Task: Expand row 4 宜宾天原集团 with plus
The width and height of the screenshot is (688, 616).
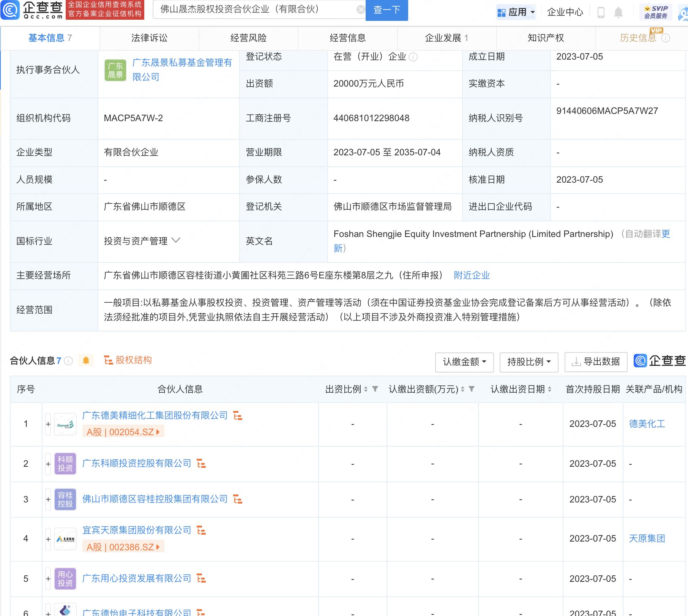Action: click(x=48, y=539)
